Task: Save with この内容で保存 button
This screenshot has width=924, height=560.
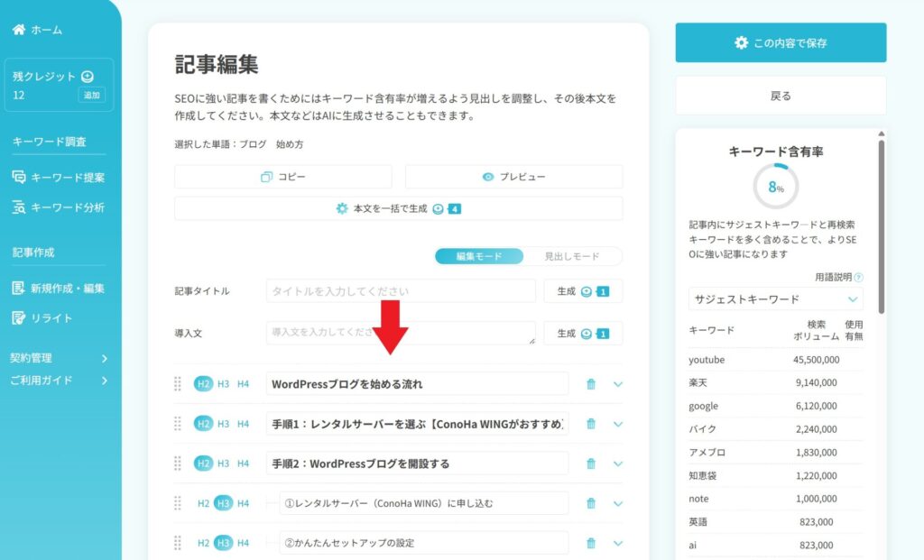Action: pyautogui.click(x=780, y=41)
